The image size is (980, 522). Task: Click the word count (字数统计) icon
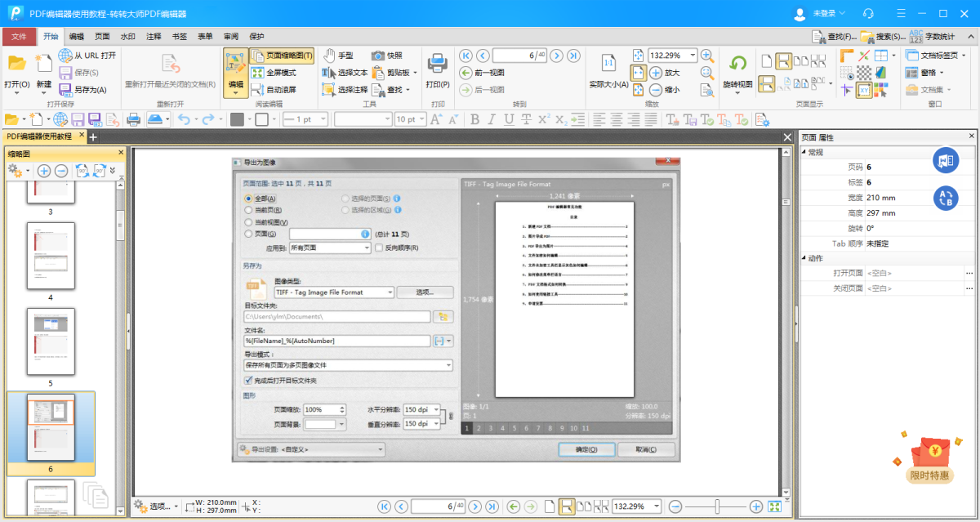[915, 36]
